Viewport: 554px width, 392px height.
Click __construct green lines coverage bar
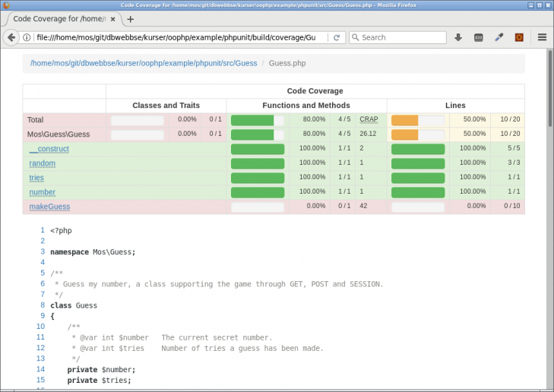pos(418,149)
